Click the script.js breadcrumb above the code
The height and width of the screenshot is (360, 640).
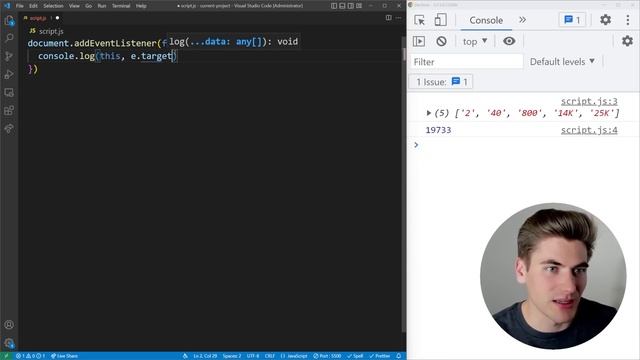click(47, 31)
